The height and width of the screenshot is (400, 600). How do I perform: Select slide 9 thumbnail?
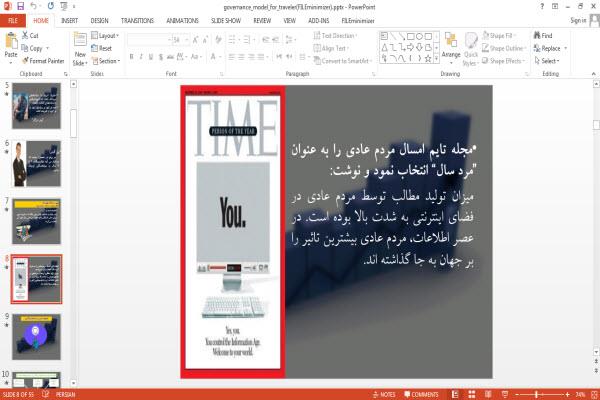36,337
